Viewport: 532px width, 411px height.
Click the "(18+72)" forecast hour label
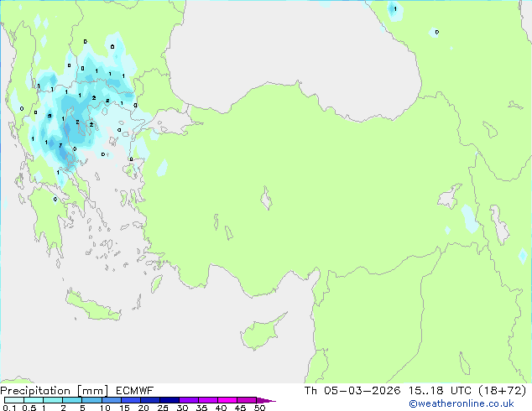click(506, 390)
